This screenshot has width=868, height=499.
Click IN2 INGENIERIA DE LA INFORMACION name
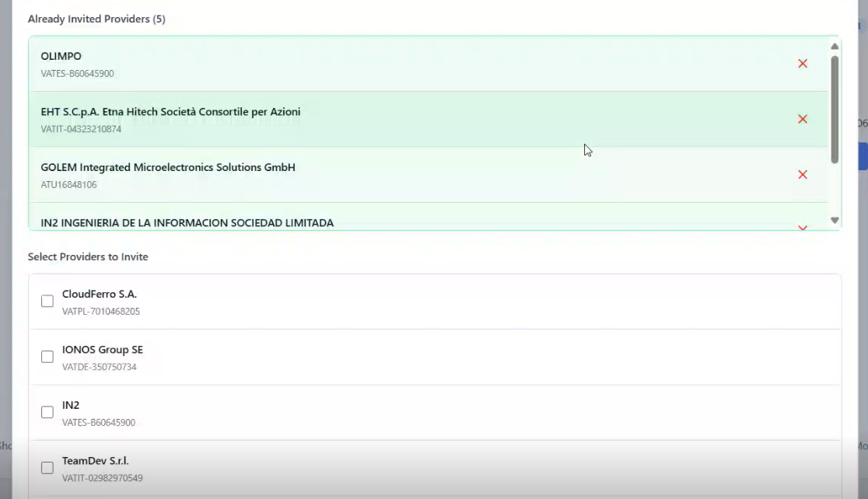(x=187, y=223)
